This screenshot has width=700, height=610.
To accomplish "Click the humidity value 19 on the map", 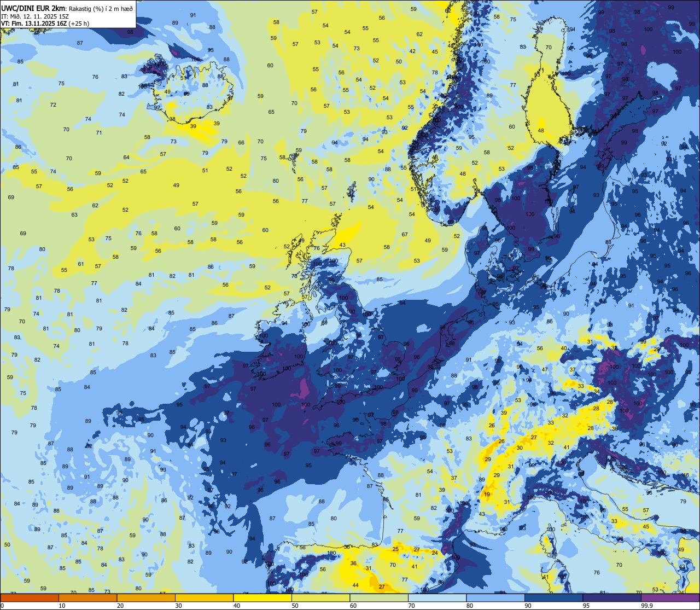I will [x=487, y=495].
